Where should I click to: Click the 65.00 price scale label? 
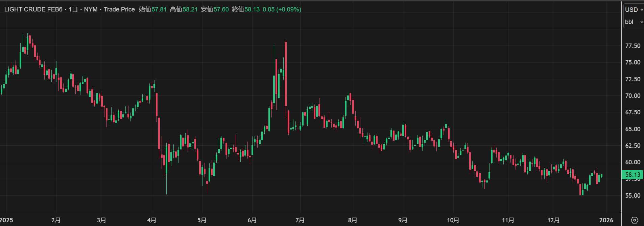[633, 129]
